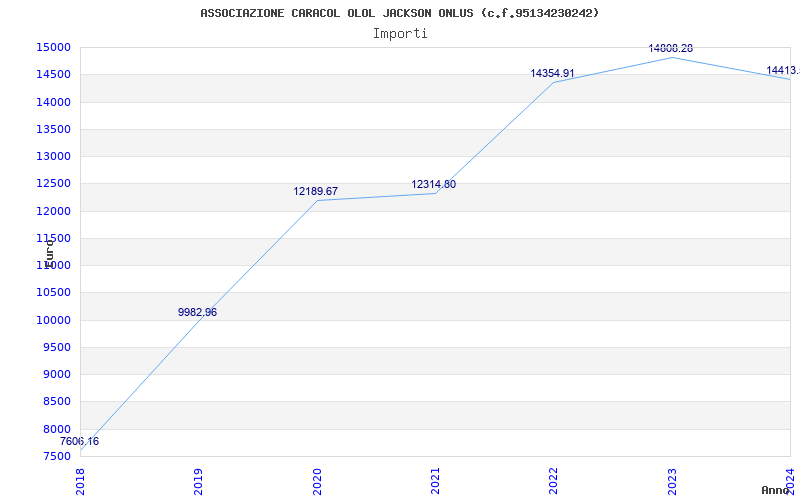Click the 9500 y-axis label
800x500 pixels.
56,347
